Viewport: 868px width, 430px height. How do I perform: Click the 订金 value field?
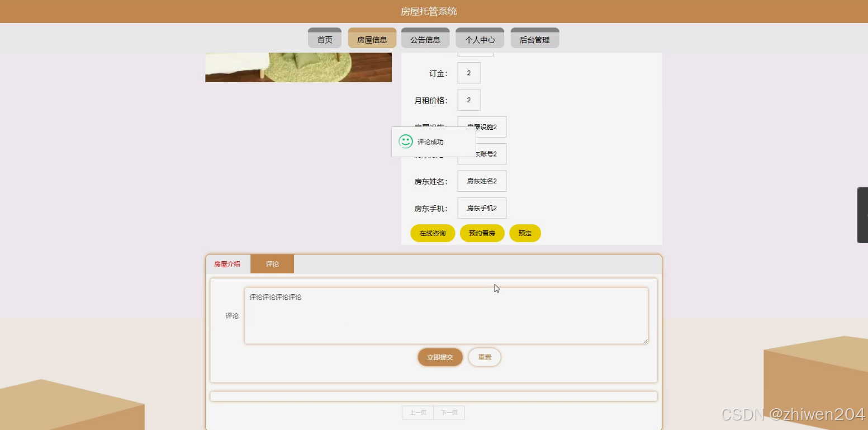coord(468,72)
